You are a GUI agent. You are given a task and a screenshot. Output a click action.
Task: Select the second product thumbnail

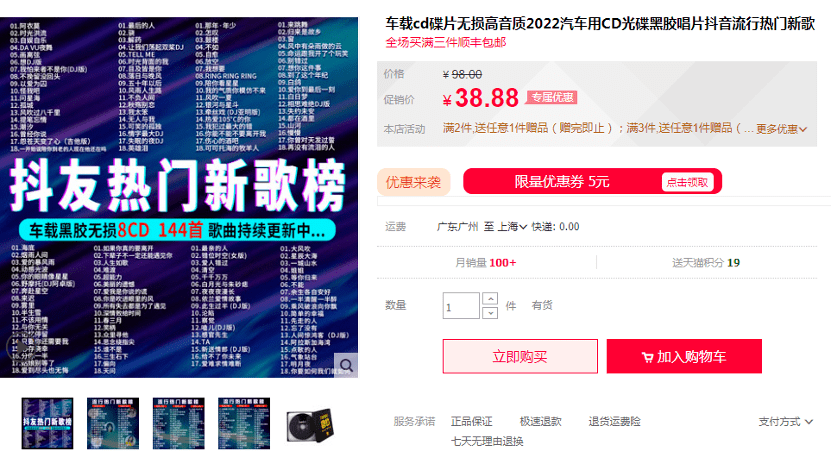pos(113,423)
